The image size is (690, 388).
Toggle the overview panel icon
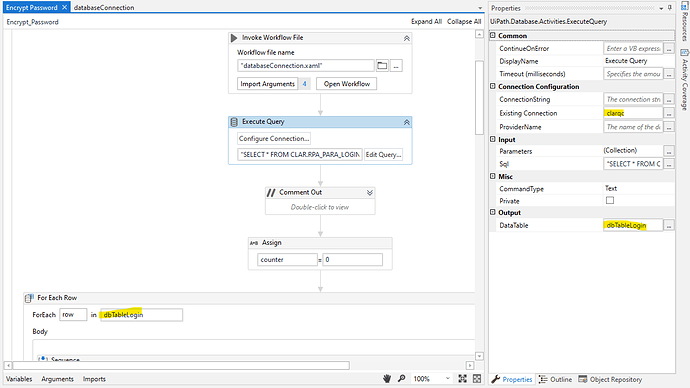point(477,378)
